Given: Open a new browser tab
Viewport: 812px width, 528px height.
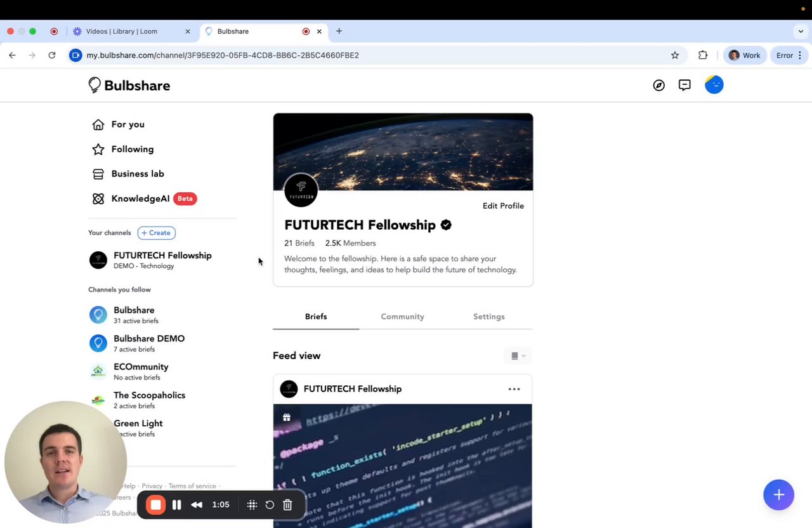Looking at the screenshot, I should pyautogui.click(x=339, y=31).
